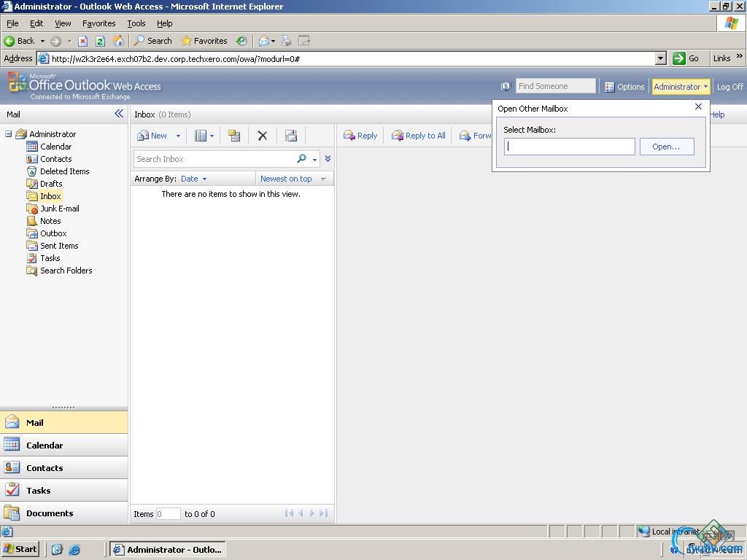Open the View menu
This screenshot has height=560, width=747.
point(63,23)
